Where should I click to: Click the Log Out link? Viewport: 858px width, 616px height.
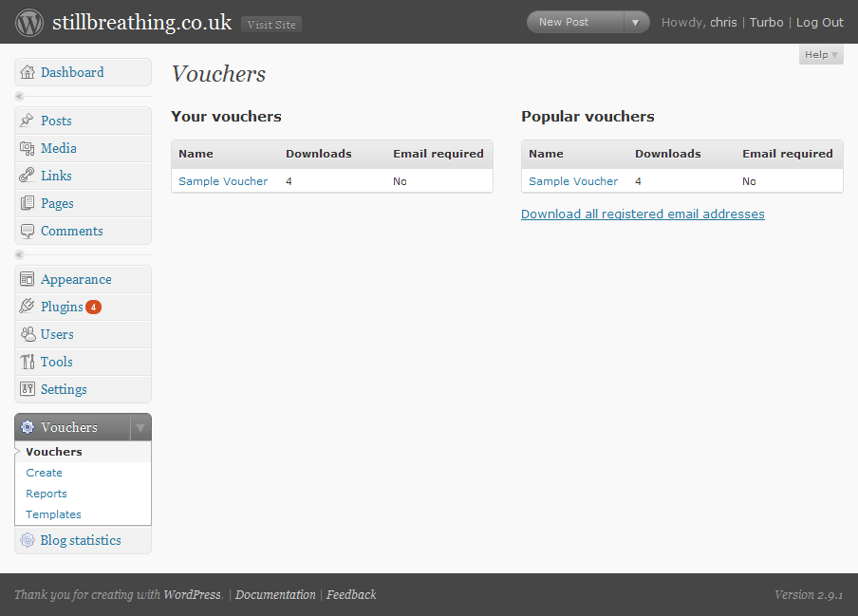[819, 23]
